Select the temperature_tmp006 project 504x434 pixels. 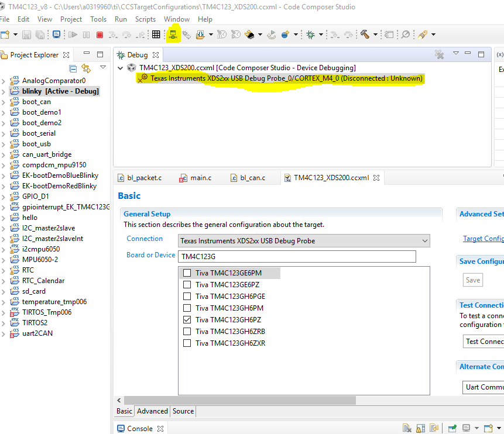[54, 302]
